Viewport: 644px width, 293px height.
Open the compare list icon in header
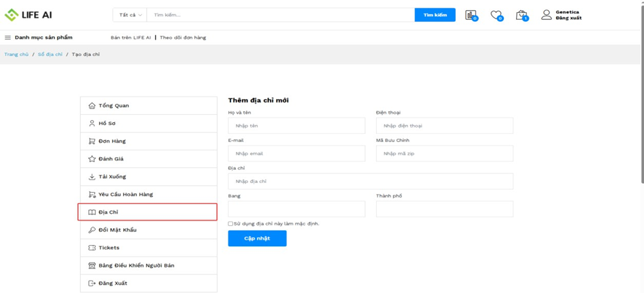coord(470,15)
